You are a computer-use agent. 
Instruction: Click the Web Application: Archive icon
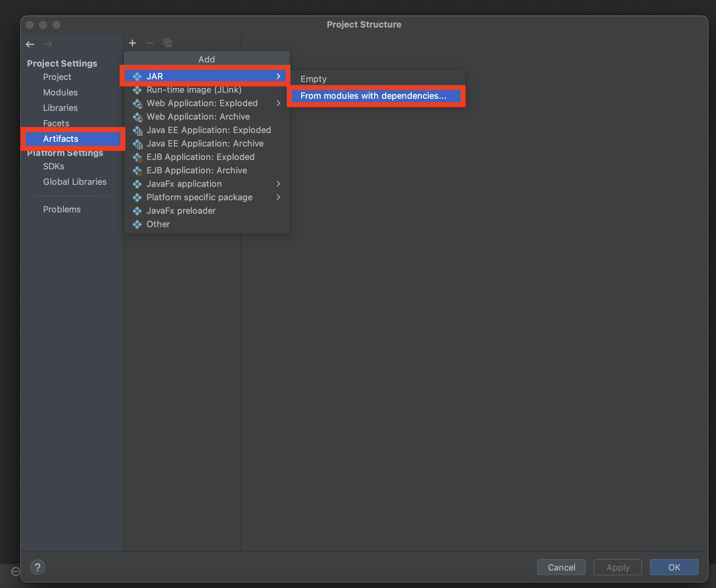pyautogui.click(x=137, y=117)
